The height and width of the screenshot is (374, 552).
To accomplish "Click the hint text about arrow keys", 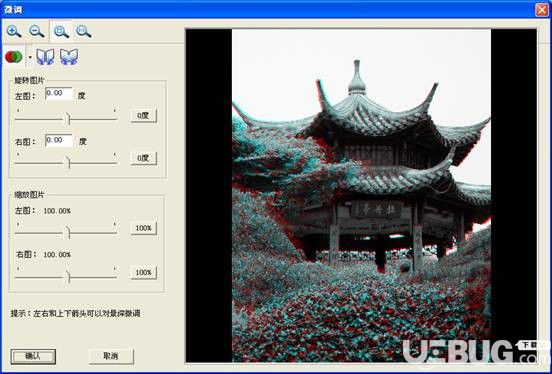I will (x=76, y=313).
